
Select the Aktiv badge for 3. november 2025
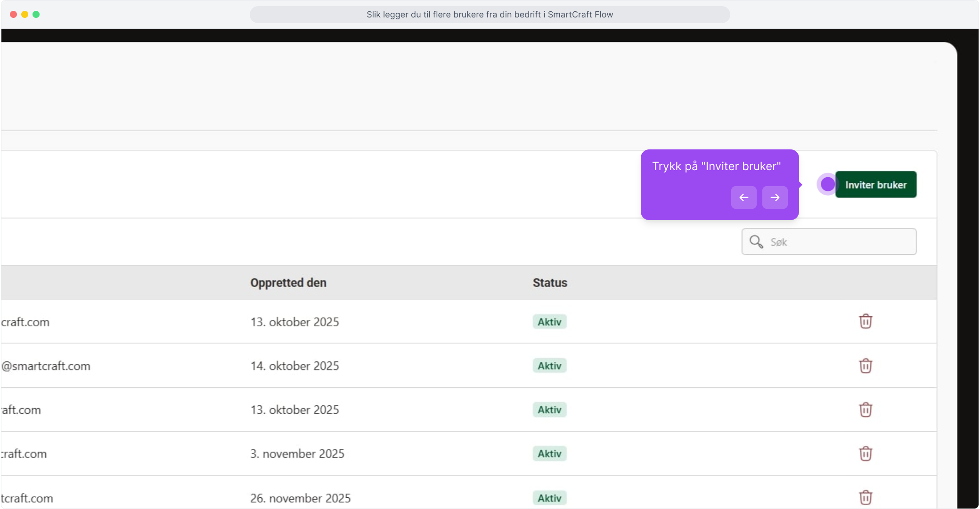(x=549, y=453)
